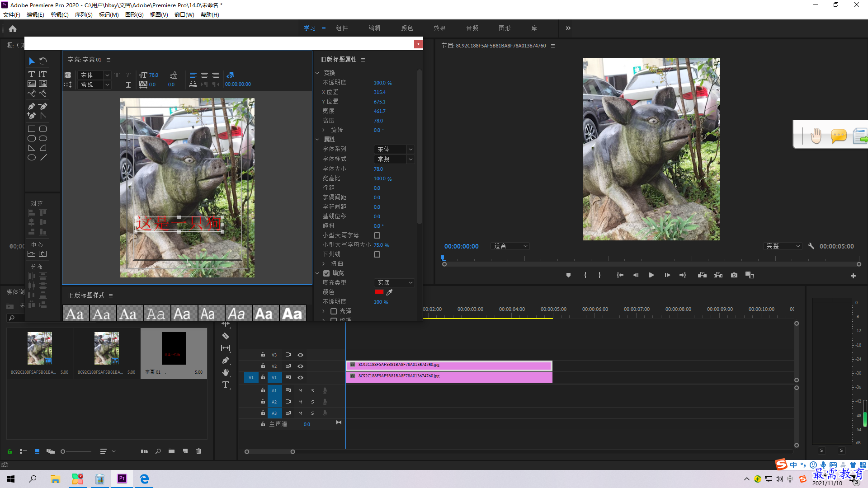Toggle V2 track output eye
The image size is (868, 488).
tap(300, 366)
